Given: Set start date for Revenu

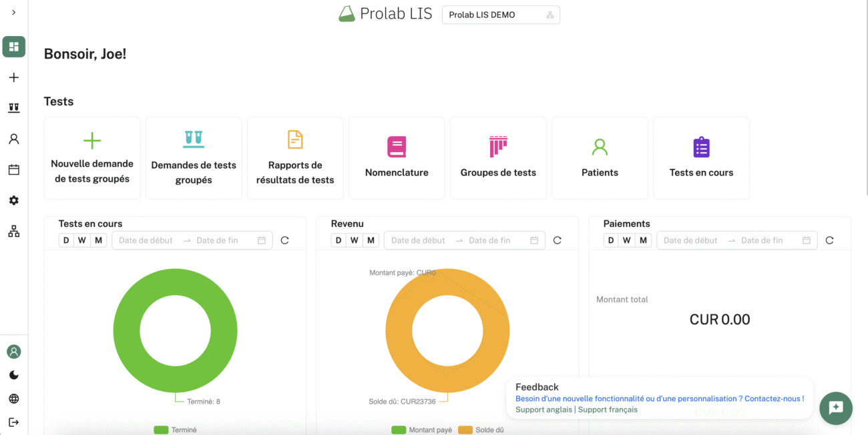Looking at the screenshot, I should (x=418, y=240).
